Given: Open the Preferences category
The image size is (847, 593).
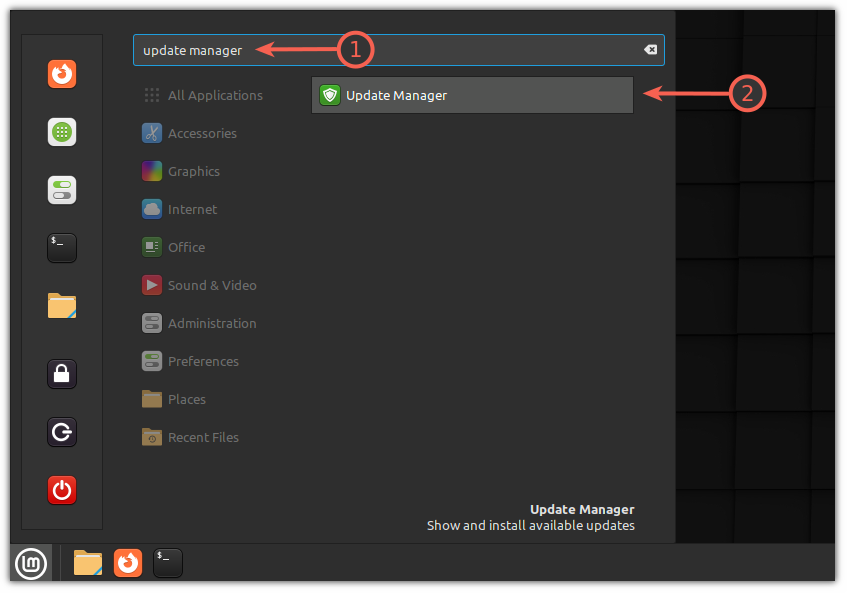Looking at the screenshot, I should click(191, 361).
